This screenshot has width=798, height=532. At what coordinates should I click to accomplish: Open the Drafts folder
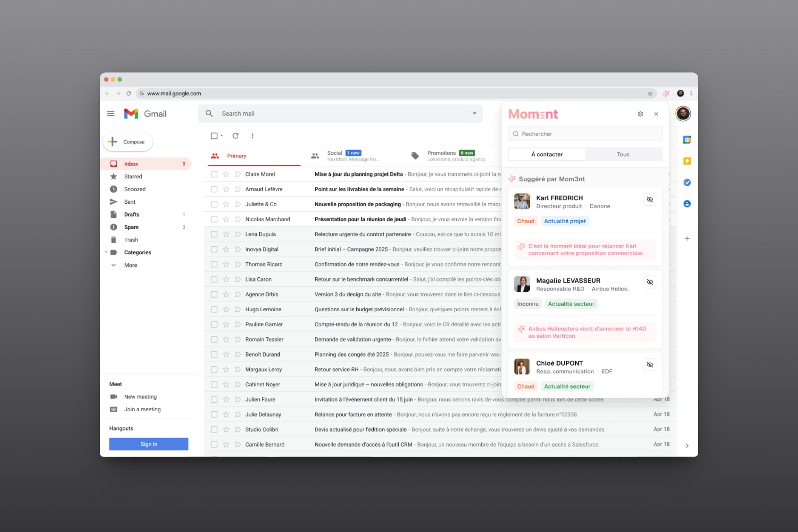(132, 215)
